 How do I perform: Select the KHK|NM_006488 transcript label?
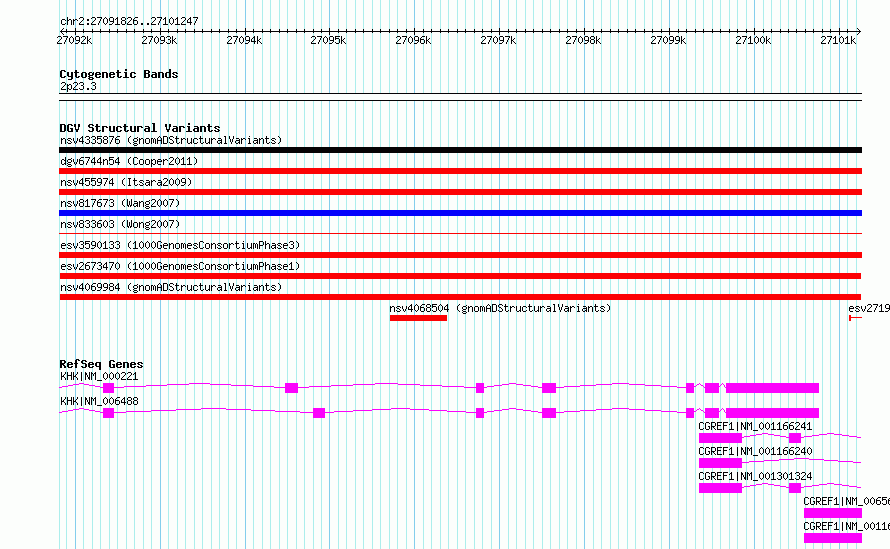point(99,401)
